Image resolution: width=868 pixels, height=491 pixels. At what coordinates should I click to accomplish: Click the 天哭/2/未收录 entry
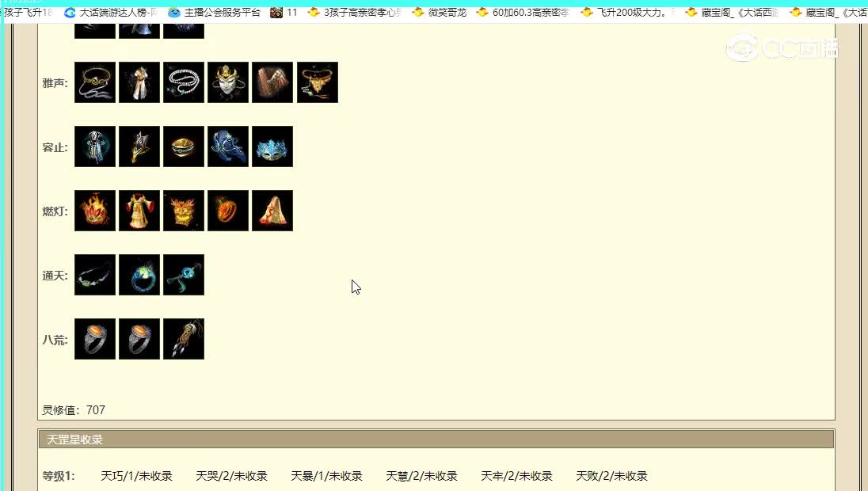(x=231, y=476)
